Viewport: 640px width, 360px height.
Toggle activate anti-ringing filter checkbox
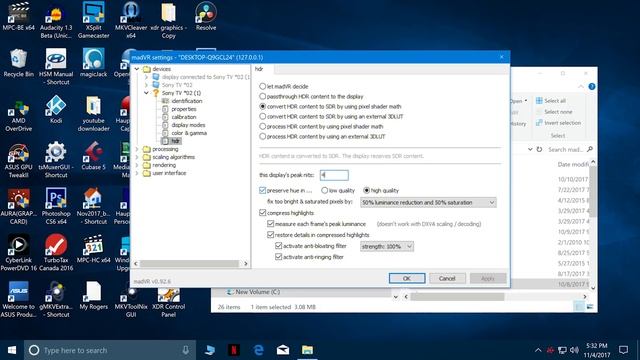pyautogui.click(x=278, y=257)
